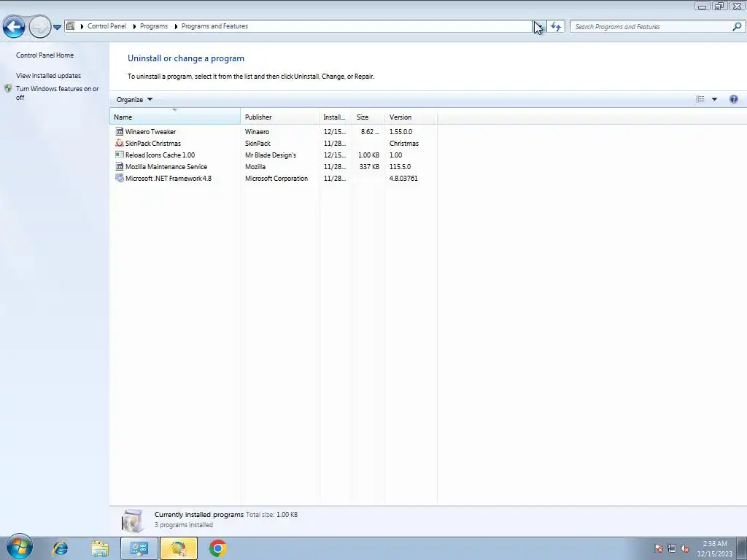
Task: Switch to the highlighted yellow taskbar program
Action: (x=179, y=548)
